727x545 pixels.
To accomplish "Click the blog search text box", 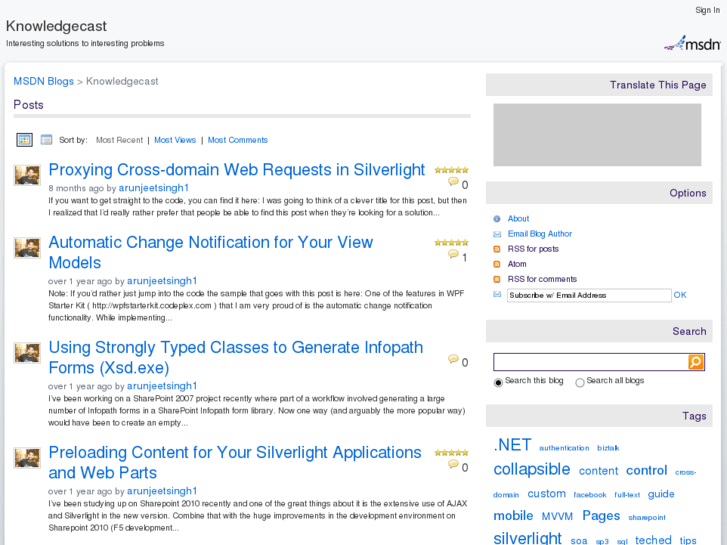I will [591, 362].
